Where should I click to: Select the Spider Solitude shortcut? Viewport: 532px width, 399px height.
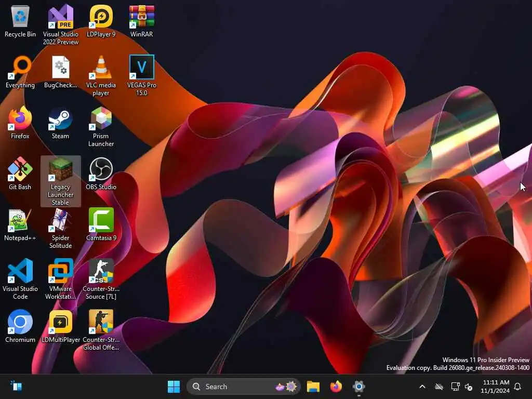point(60,229)
